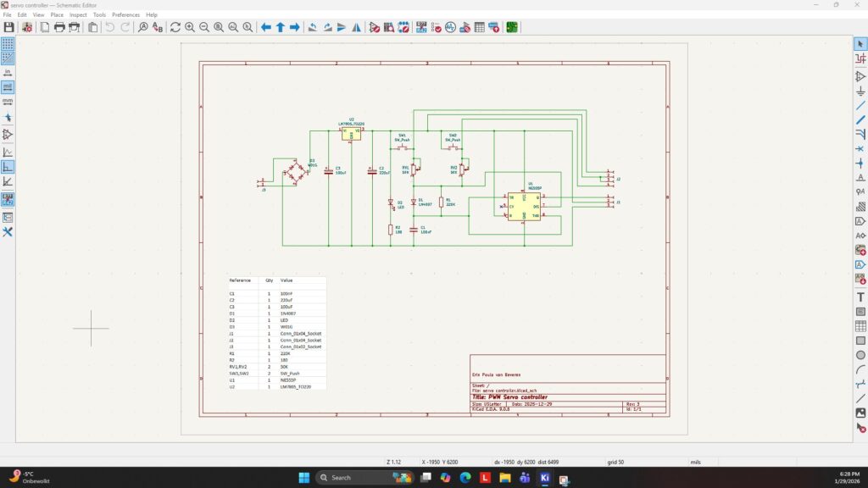Refresh the schematic view
The width and height of the screenshot is (868, 488).
pyautogui.click(x=175, y=27)
